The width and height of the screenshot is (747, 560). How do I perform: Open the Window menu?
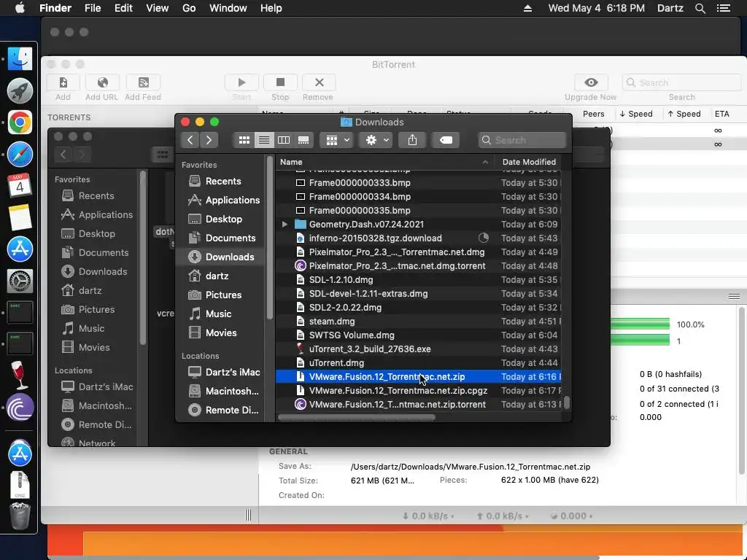coord(228,8)
